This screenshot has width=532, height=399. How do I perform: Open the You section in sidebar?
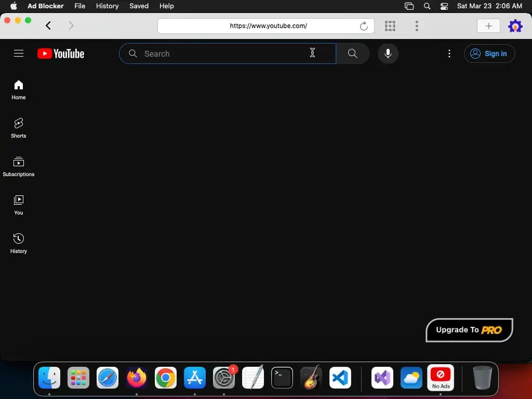[19, 205]
